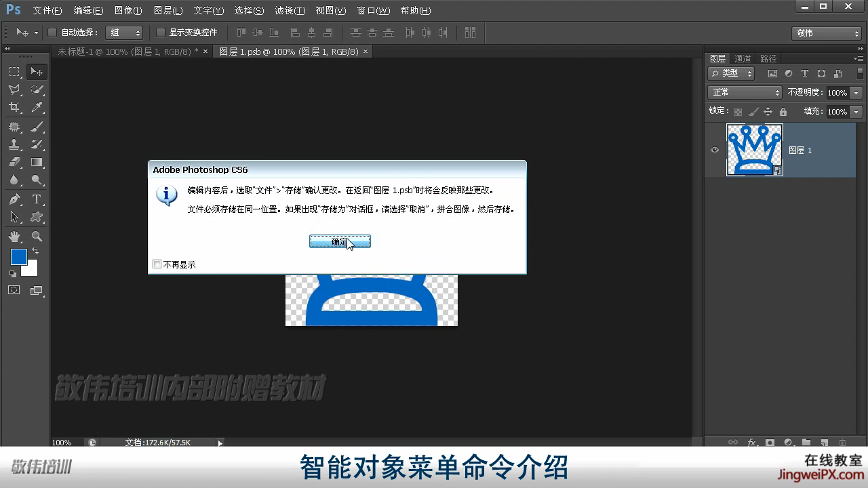The height and width of the screenshot is (488, 868).
Task: Select the Pen tool
Action: point(14,199)
